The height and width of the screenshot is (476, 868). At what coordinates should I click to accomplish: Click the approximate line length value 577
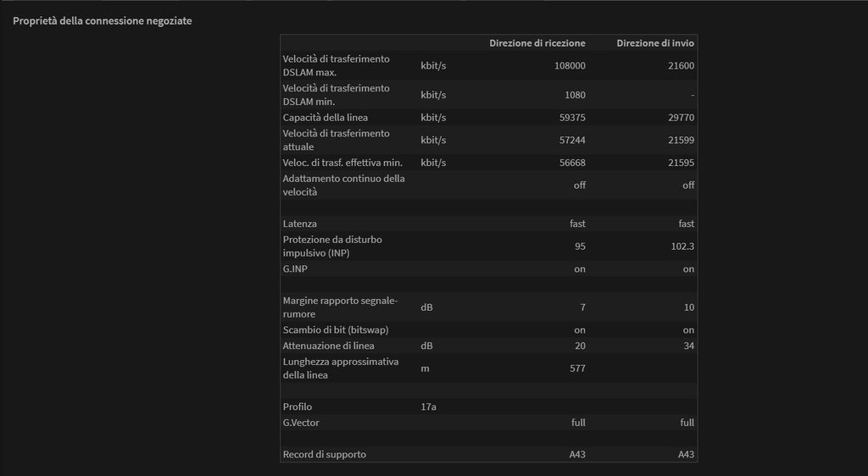(x=576, y=368)
